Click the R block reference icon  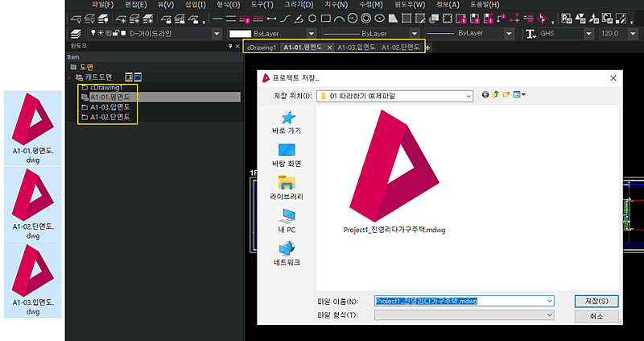tap(566, 19)
